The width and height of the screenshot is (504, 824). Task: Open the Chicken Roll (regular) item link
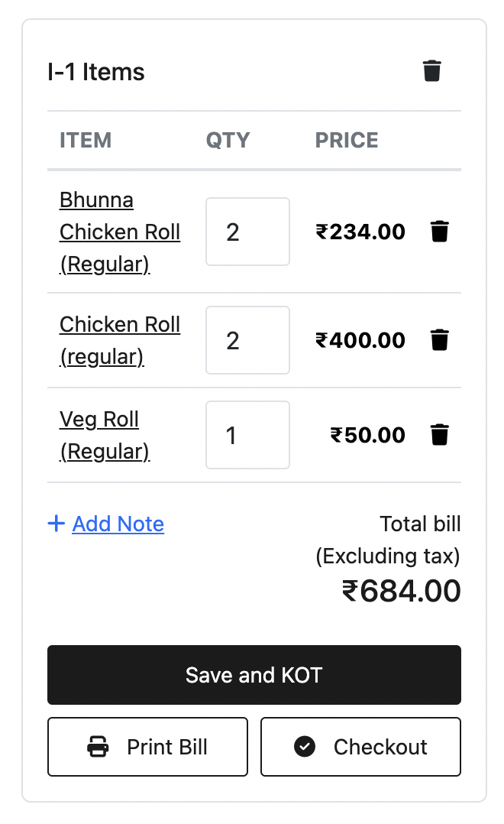(119, 340)
